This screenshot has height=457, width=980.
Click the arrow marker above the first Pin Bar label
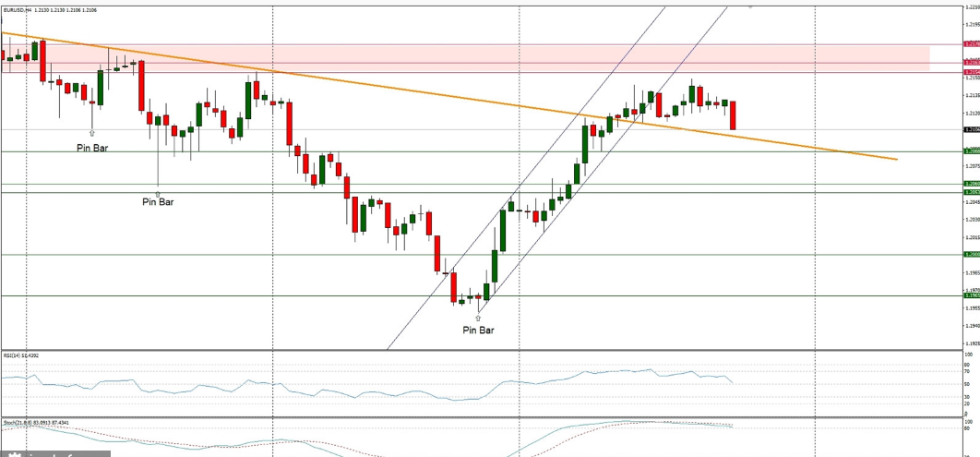(92, 134)
